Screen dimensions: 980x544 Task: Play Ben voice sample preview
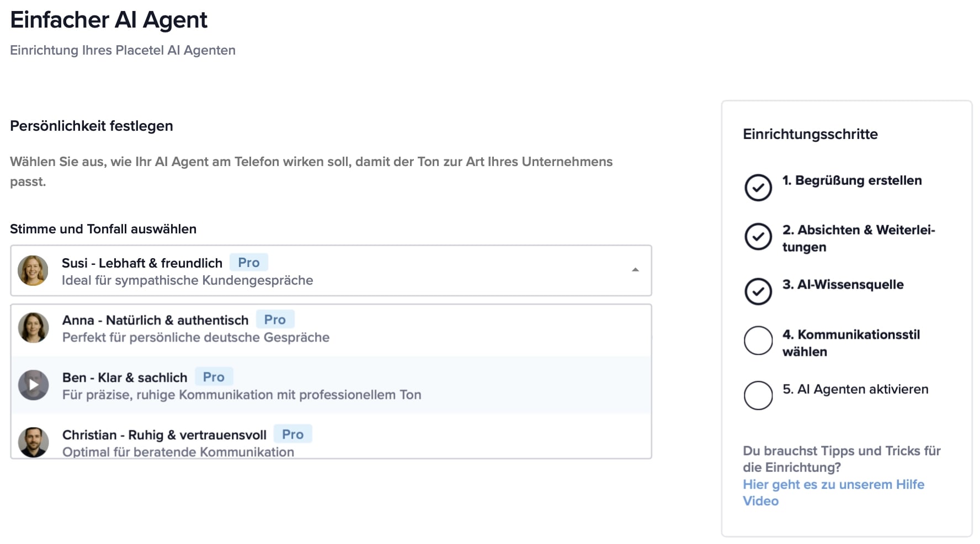pos(34,385)
